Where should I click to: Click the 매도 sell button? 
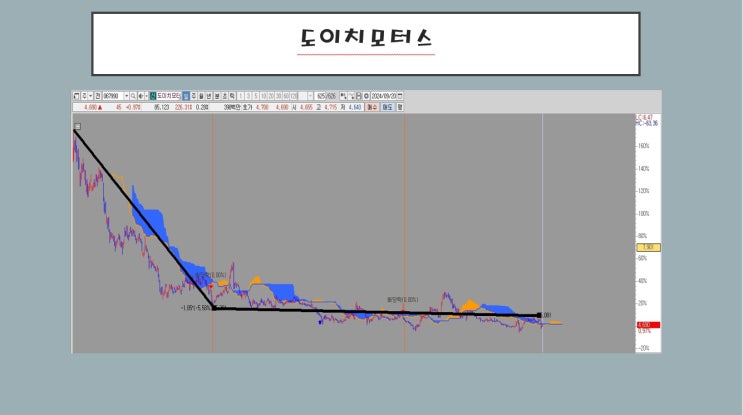click(x=388, y=107)
